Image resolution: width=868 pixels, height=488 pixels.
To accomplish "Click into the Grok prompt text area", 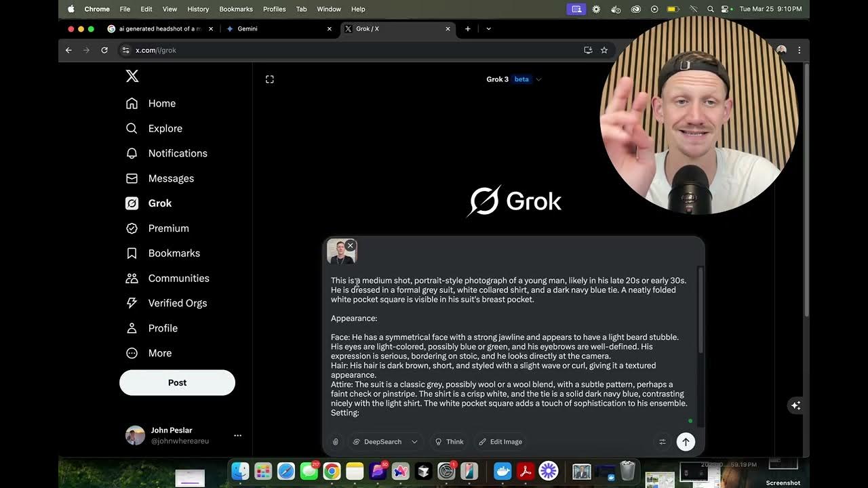I will point(510,346).
